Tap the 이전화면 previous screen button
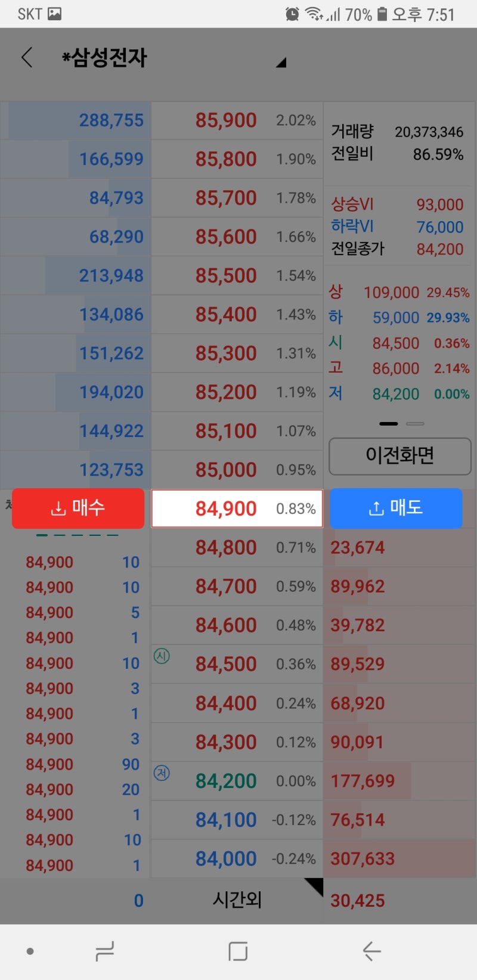 pos(398,457)
